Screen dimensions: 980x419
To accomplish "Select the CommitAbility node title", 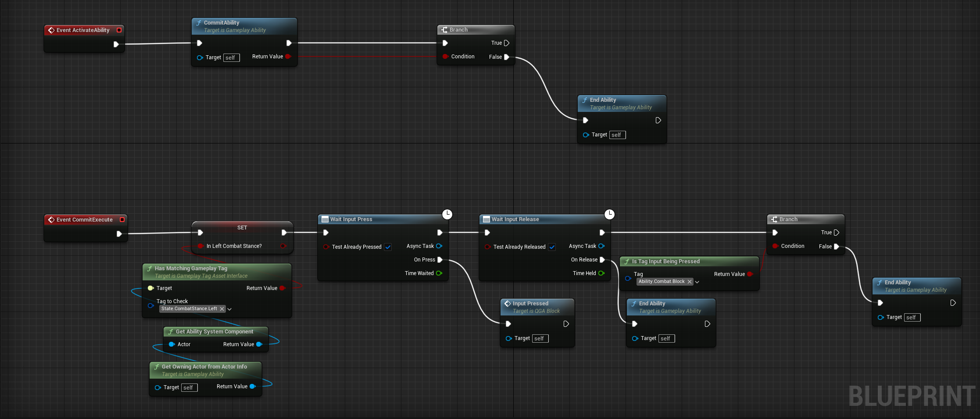I will point(222,23).
